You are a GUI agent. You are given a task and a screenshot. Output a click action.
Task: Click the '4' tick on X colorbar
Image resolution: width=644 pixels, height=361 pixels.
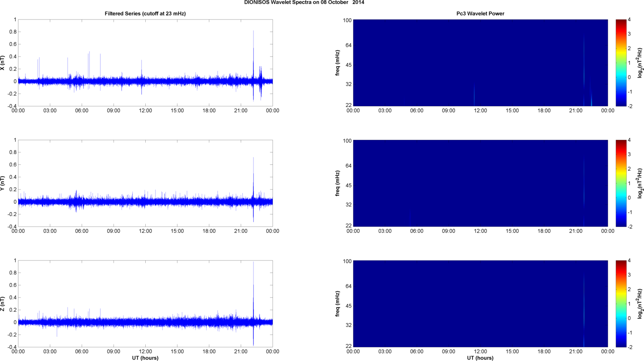629,19
